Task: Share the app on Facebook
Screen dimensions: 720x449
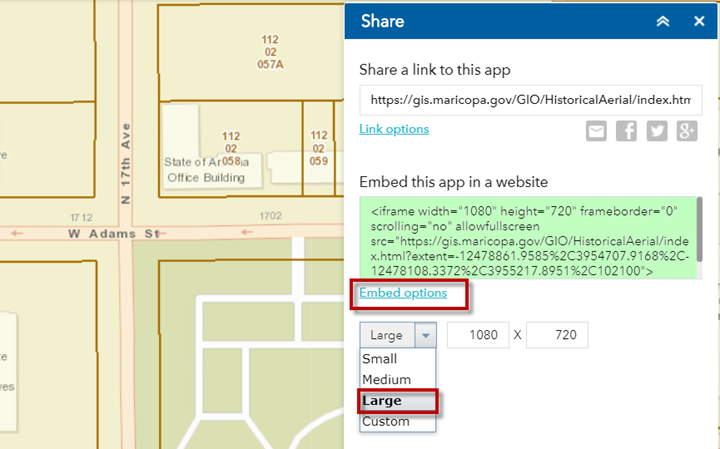Action: tap(627, 131)
